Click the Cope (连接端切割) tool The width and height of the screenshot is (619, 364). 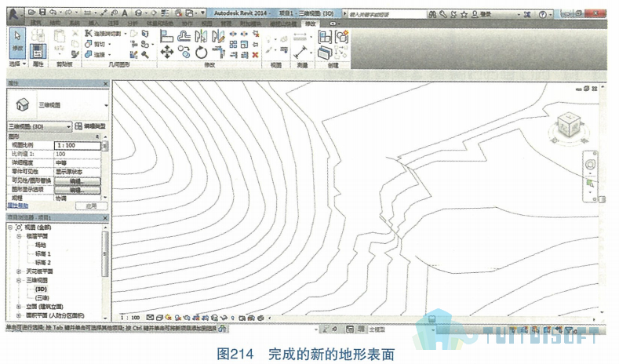tap(103, 34)
